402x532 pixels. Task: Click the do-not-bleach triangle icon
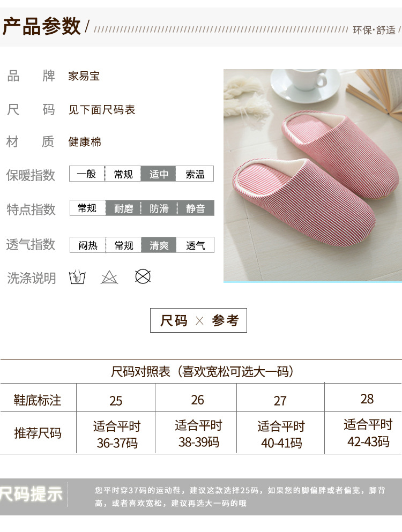point(109,278)
